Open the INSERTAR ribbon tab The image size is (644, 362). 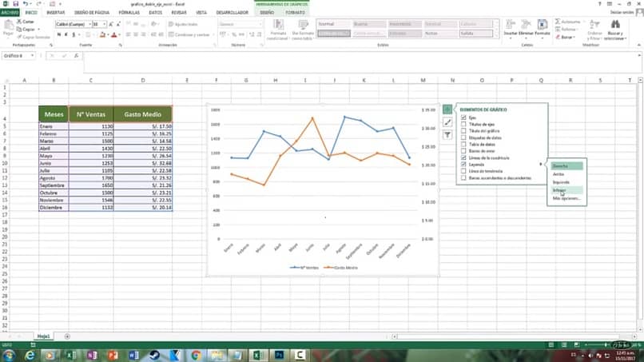pyautogui.click(x=55, y=13)
